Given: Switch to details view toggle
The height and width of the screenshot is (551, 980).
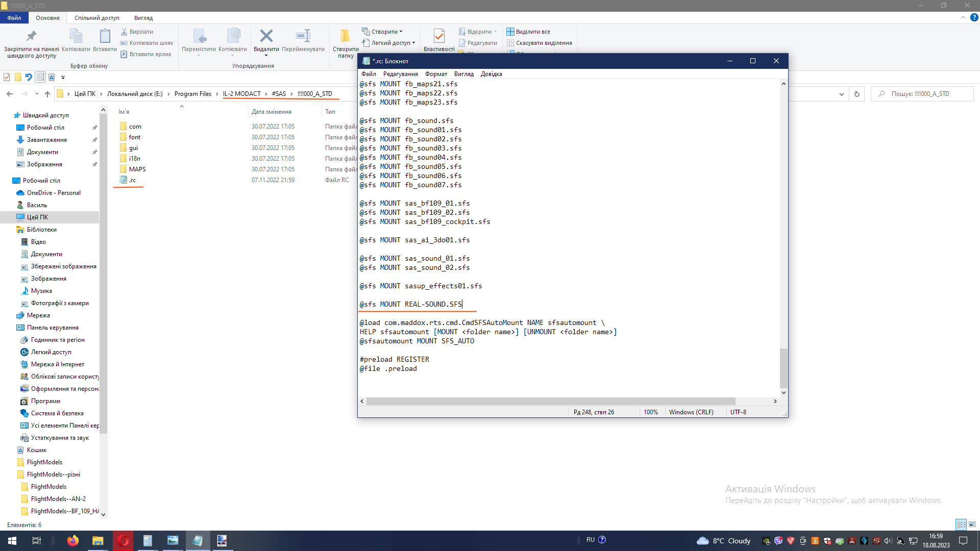Looking at the screenshot, I should [x=961, y=524].
